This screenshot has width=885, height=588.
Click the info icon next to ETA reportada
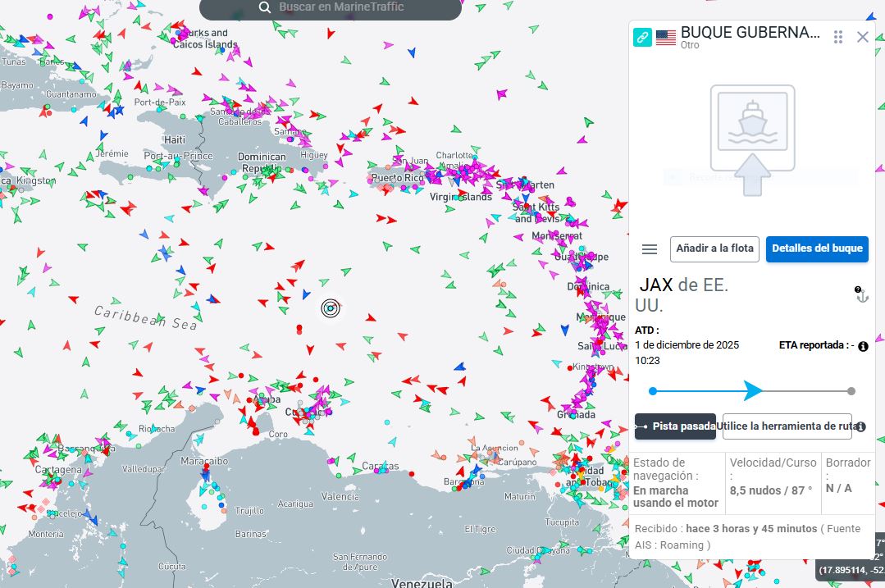863,346
